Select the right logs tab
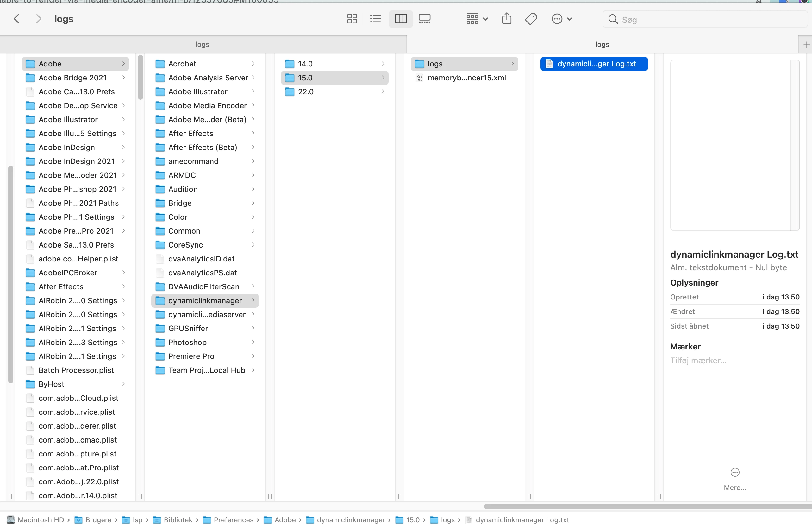 (602, 44)
